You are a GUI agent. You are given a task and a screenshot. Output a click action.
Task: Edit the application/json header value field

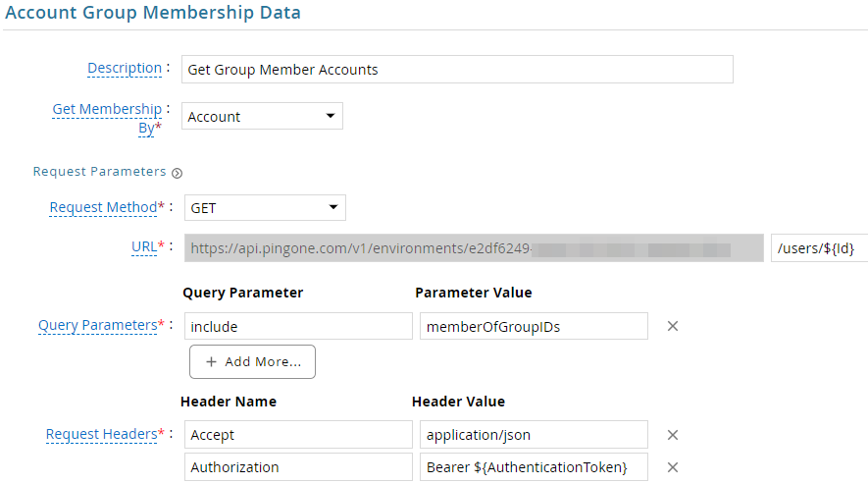(x=534, y=434)
